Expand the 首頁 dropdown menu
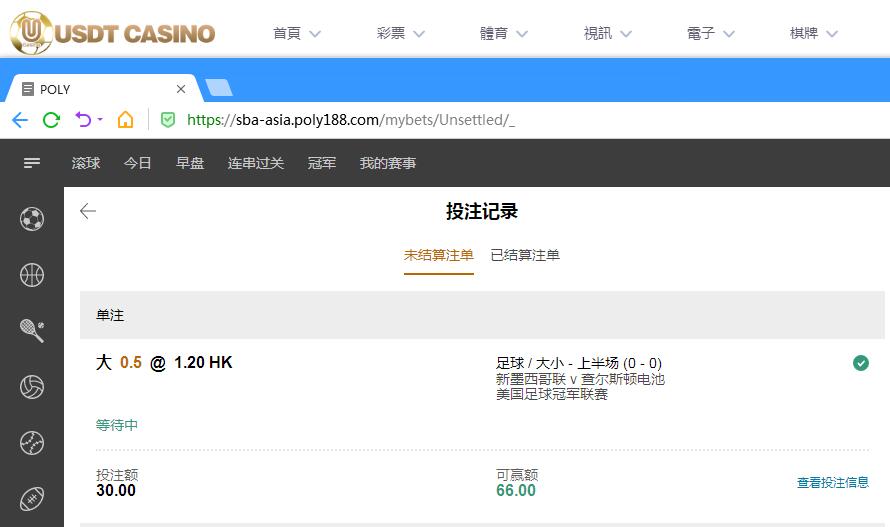This screenshot has height=527, width=890. pos(297,33)
